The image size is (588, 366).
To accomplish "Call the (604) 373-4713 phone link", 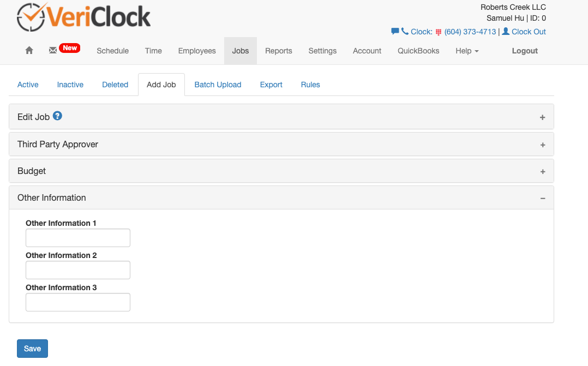I will tap(471, 32).
